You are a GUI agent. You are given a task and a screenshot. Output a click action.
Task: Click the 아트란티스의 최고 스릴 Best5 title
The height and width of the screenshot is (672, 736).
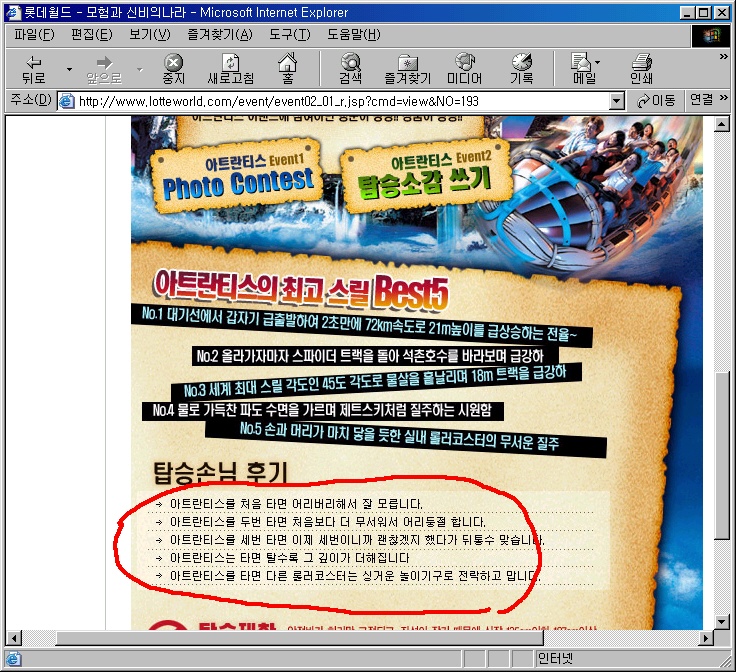tap(300, 289)
